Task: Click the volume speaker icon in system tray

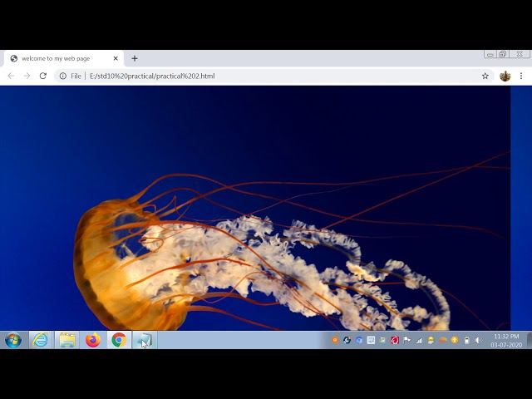Action: click(478, 340)
